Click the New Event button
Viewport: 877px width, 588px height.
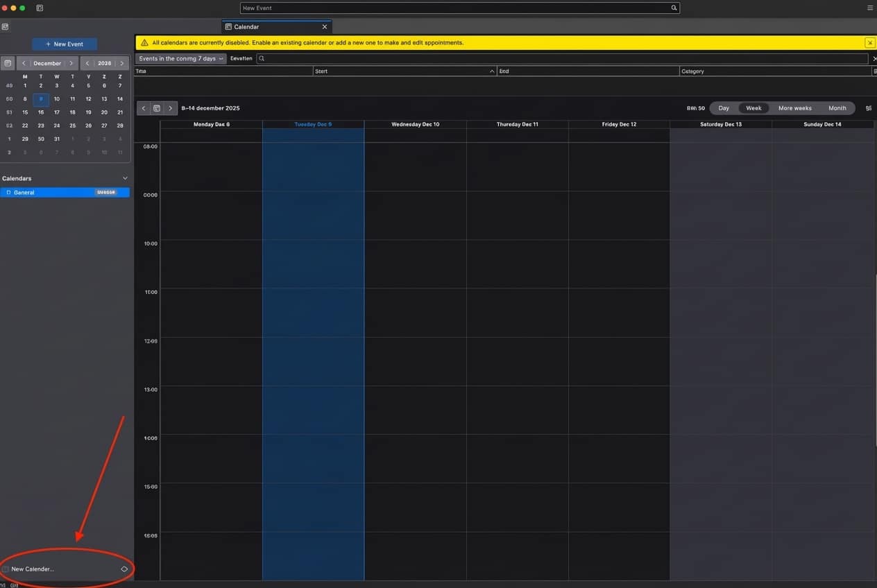tap(65, 44)
